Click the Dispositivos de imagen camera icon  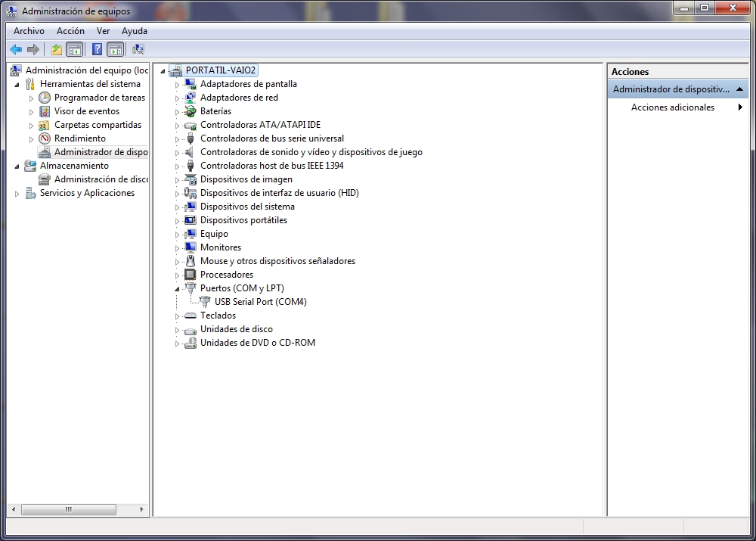pos(191,179)
